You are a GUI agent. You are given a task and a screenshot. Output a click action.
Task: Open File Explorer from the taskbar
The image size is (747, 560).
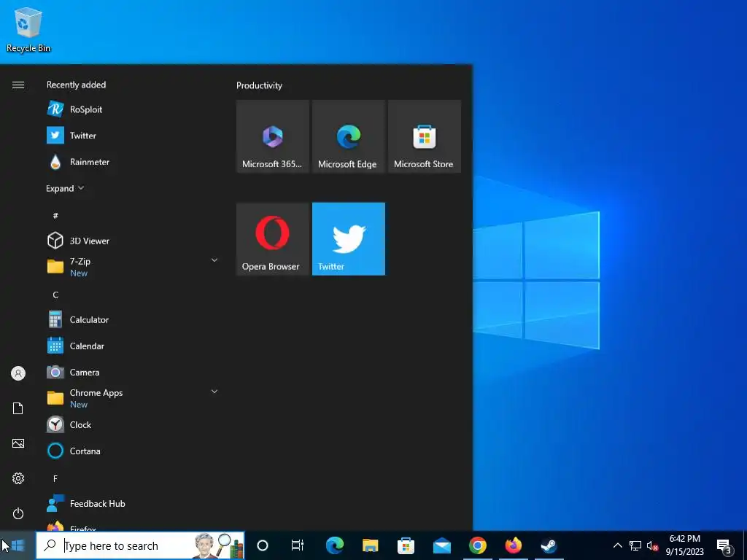(370, 545)
